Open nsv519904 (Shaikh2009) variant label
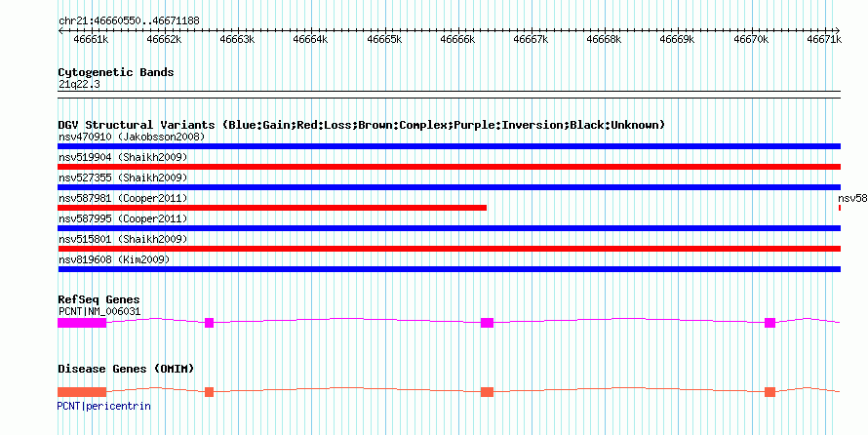 tap(123, 157)
